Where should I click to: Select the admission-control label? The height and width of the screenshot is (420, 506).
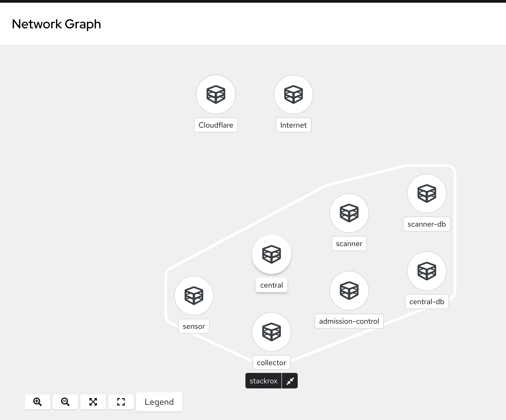tap(349, 321)
